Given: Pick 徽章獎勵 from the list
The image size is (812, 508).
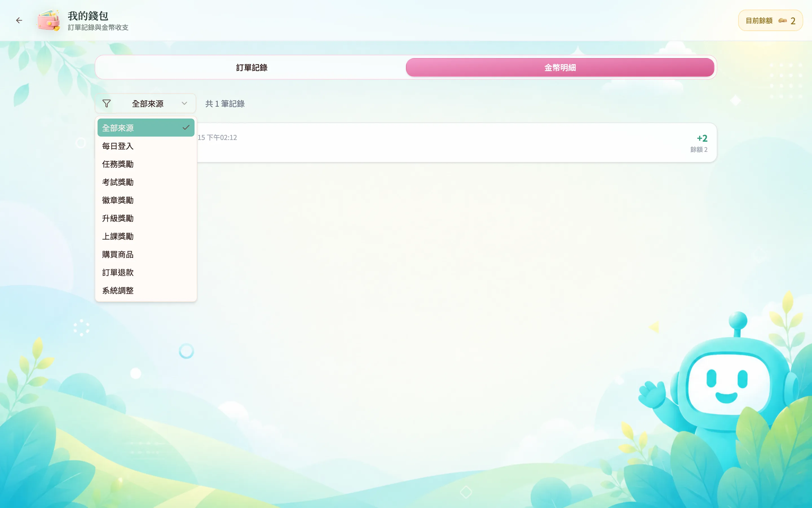Looking at the screenshot, I should click(x=146, y=200).
